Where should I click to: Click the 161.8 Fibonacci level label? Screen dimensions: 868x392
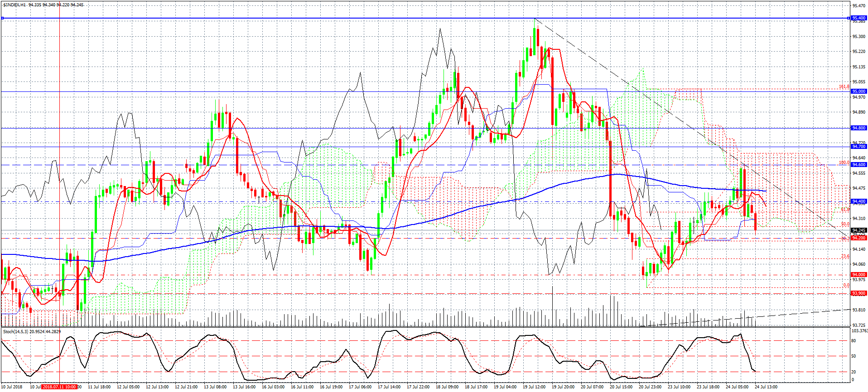tap(844, 86)
